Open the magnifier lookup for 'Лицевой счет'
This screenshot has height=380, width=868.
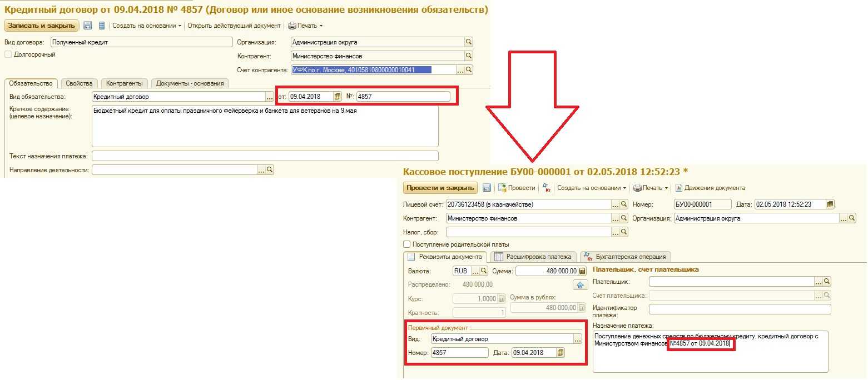(x=624, y=204)
